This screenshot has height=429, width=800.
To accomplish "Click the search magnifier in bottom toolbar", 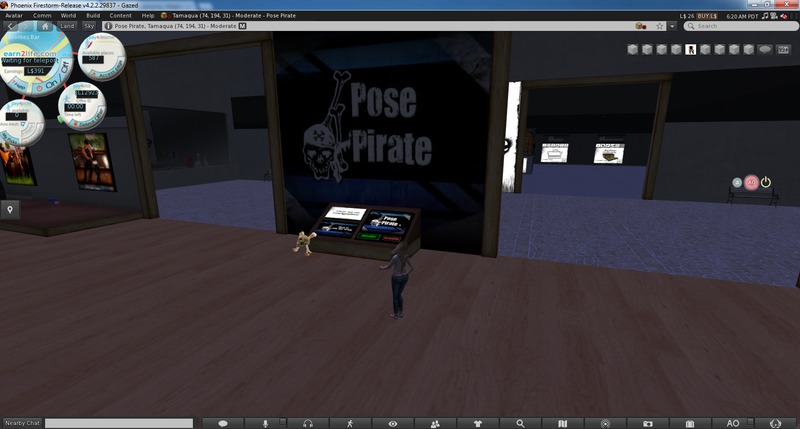I will (x=520, y=423).
